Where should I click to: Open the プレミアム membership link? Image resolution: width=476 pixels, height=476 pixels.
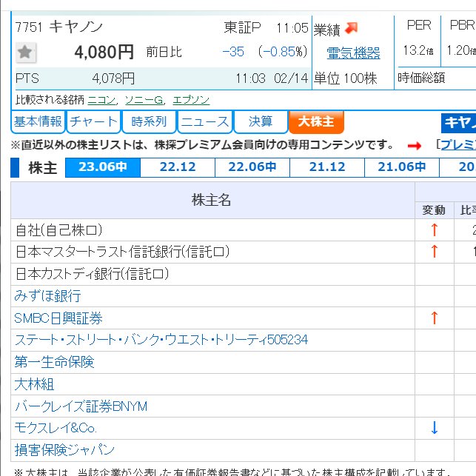click(458, 145)
